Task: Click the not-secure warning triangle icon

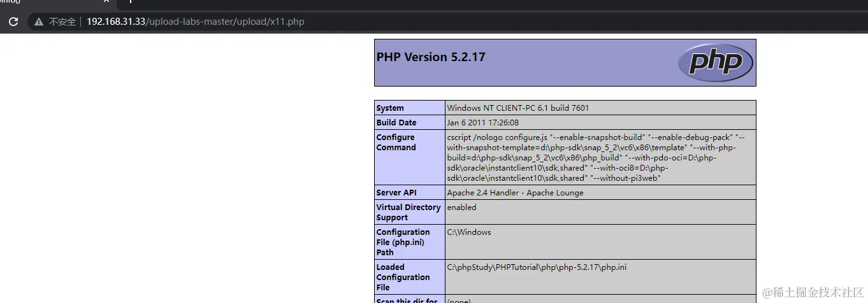Action: (x=40, y=22)
